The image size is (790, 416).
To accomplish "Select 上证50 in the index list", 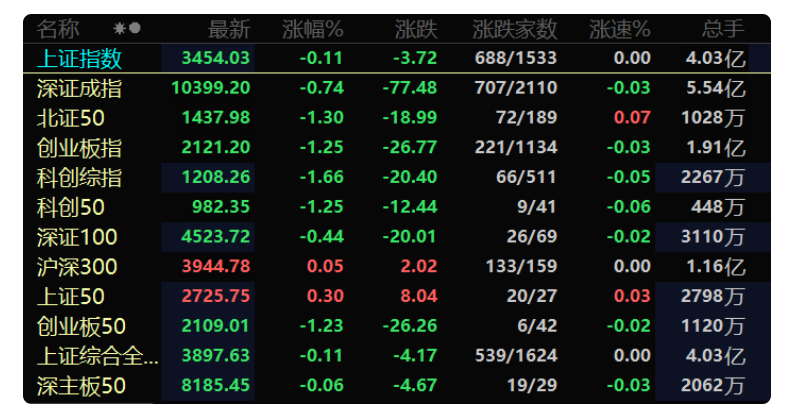I will (x=397, y=296).
